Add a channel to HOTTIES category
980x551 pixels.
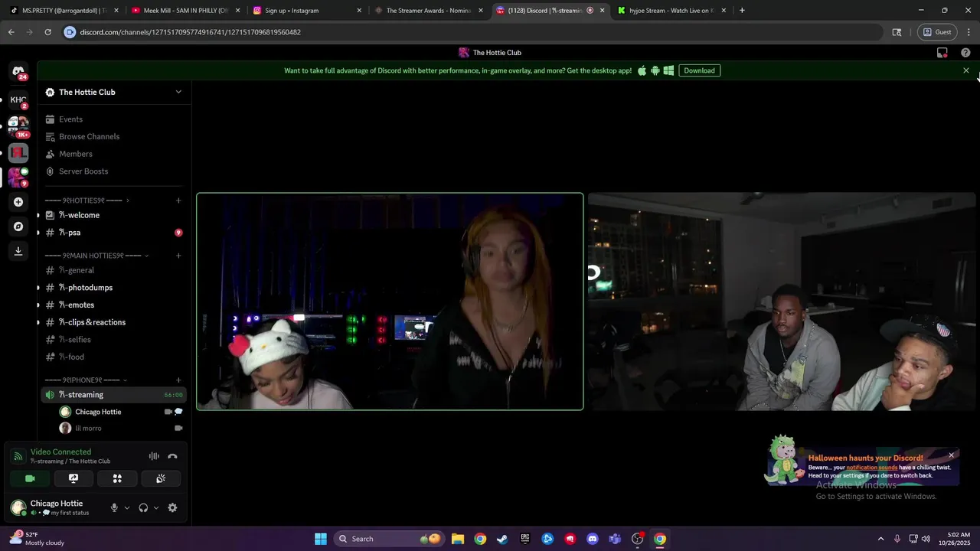pyautogui.click(x=178, y=201)
